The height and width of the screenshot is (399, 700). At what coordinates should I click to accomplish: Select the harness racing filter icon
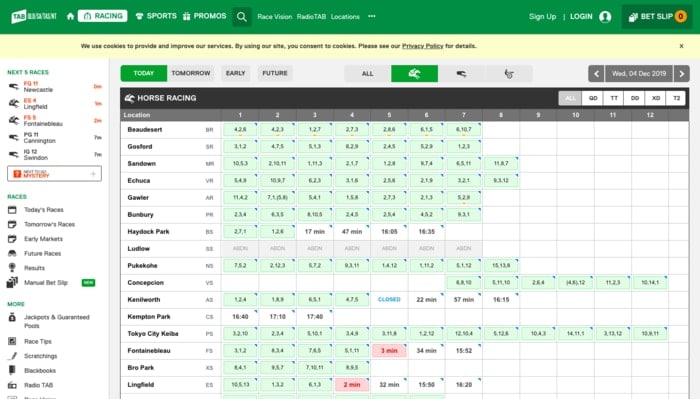tap(509, 74)
